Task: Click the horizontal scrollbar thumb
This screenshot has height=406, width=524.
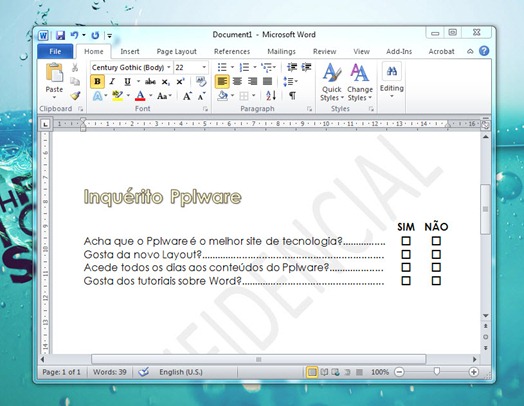Action: click(259, 360)
